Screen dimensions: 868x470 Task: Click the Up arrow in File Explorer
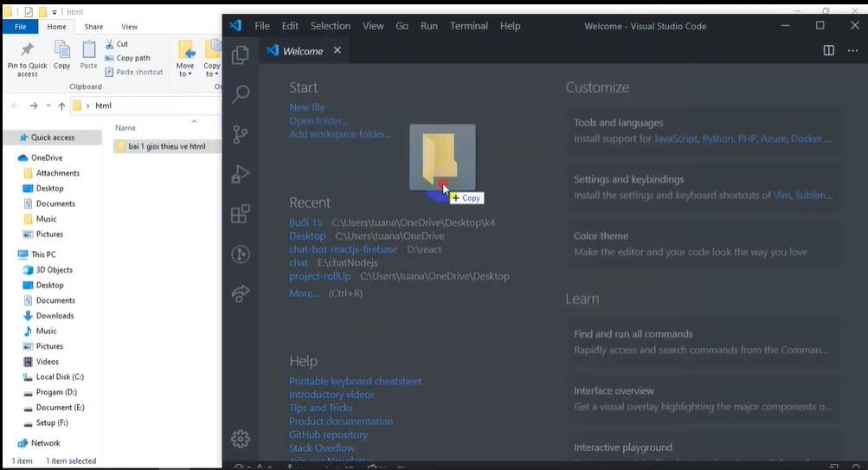[61, 106]
